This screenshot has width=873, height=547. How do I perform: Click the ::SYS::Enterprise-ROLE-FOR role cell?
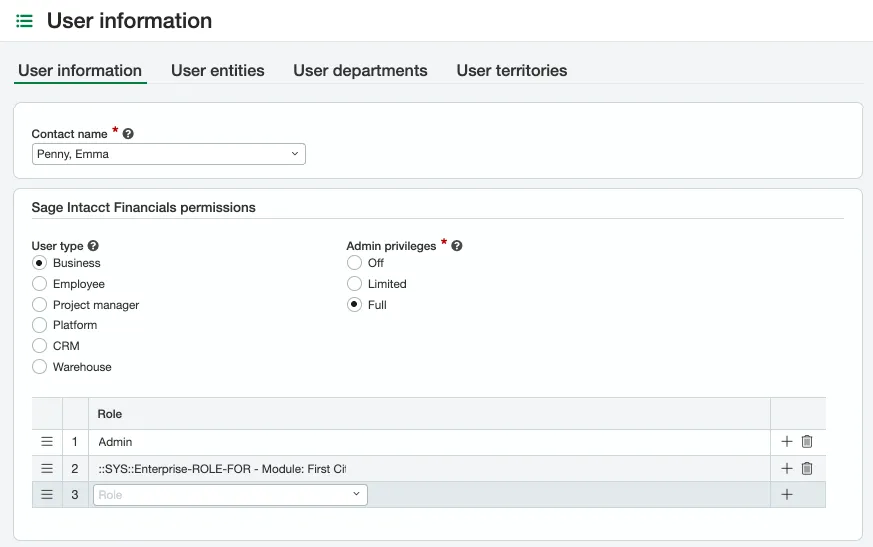point(429,469)
